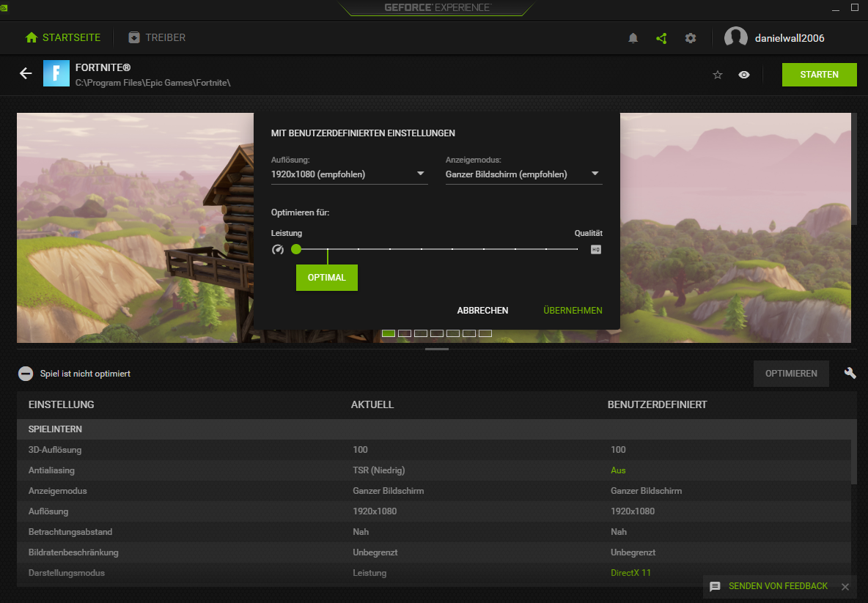Click the panel collapse handle bar
Screen dimensions: 868x603
point(437,349)
